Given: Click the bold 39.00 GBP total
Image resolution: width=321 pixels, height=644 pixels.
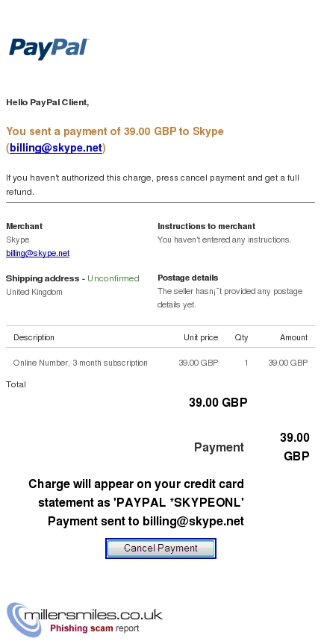Looking at the screenshot, I should point(218,402).
